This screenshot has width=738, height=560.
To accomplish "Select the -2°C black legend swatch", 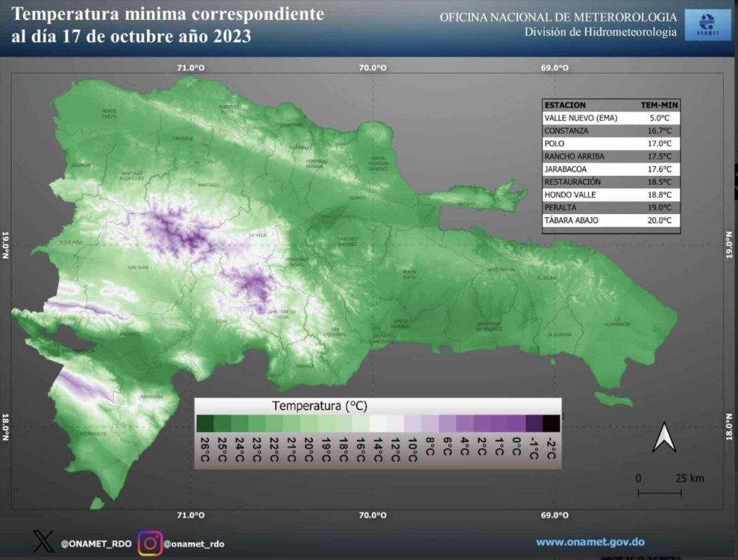I will tap(551, 423).
